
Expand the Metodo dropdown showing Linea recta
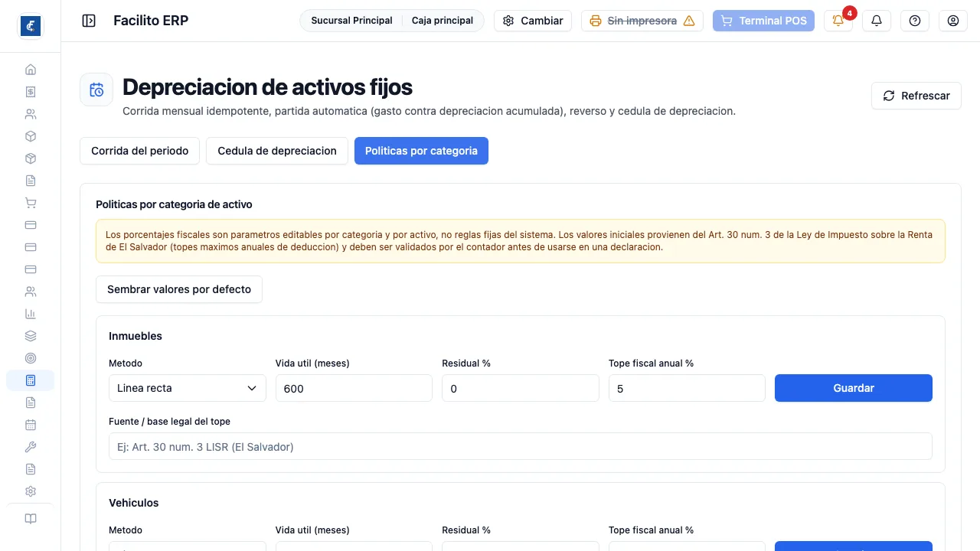coord(188,388)
